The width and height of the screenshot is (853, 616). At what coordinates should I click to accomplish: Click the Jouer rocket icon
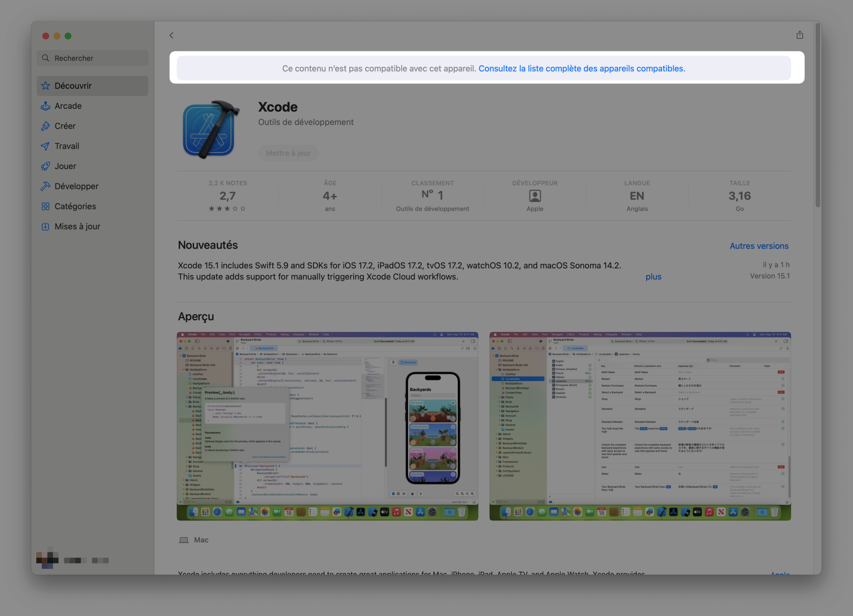pos(46,166)
